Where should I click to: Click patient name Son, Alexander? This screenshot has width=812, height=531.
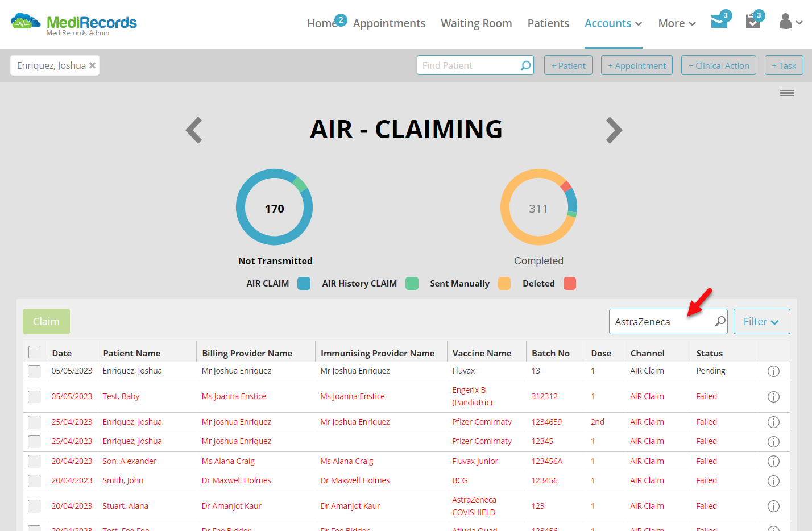129,461
